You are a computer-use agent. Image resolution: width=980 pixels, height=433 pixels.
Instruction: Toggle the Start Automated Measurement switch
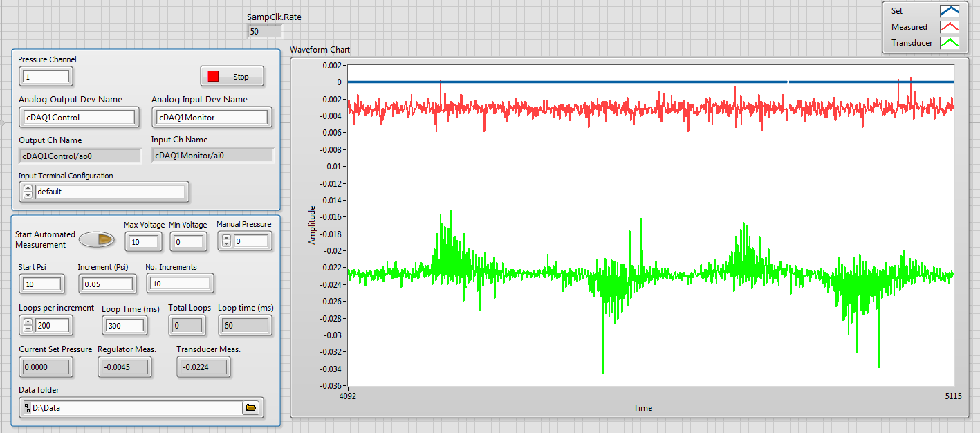tap(96, 239)
